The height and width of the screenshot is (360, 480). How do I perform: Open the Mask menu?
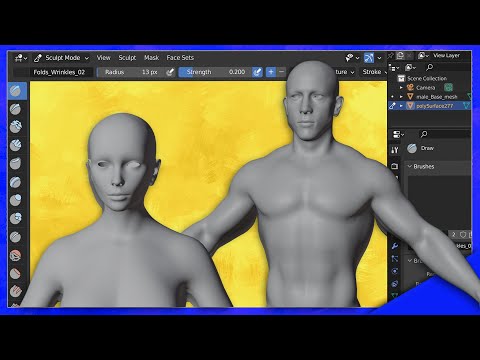tap(152, 58)
